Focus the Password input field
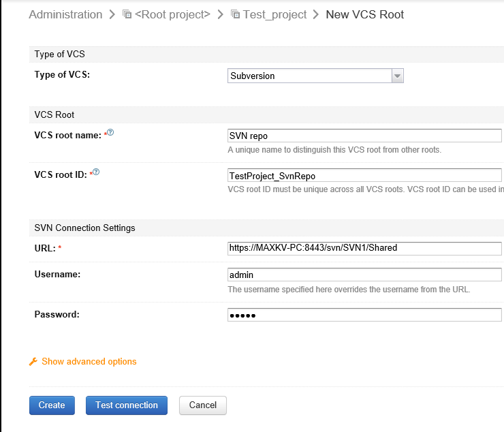Screen dimensions: 504x432 pyautogui.click(x=364, y=314)
